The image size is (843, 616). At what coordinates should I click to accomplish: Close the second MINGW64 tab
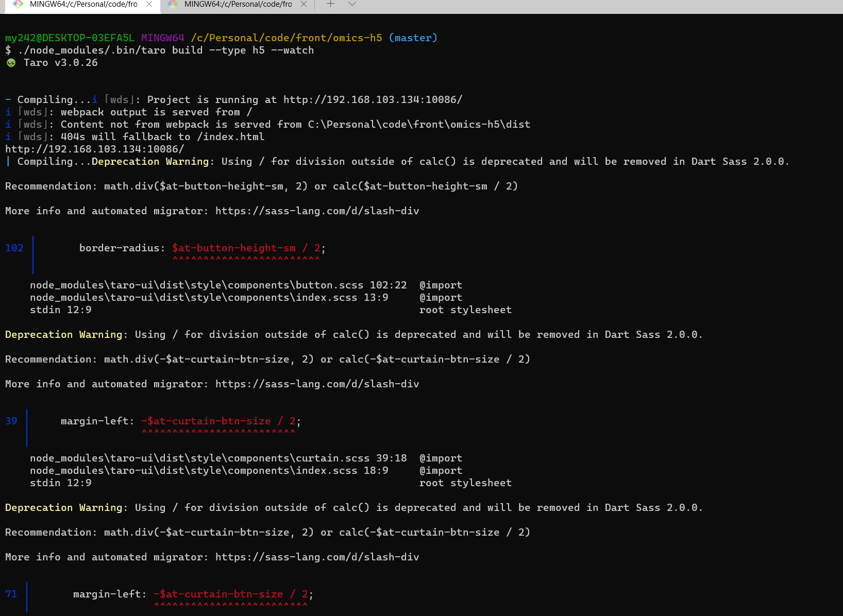click(304, 5)
